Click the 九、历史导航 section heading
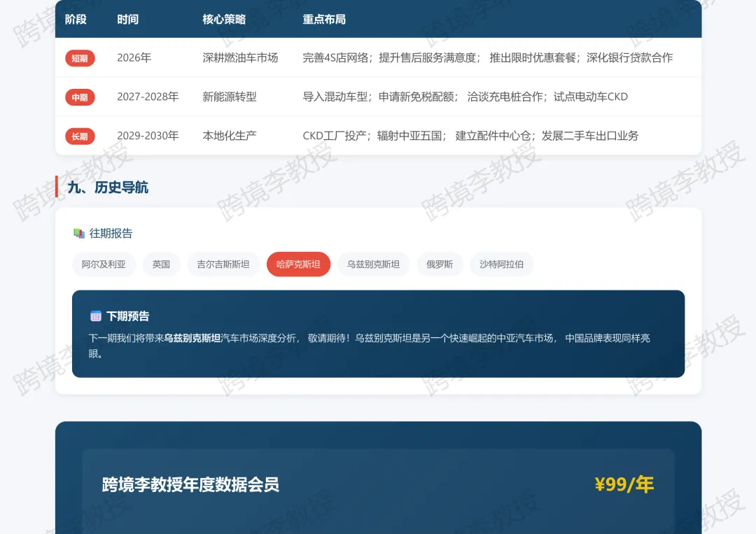The image size is (756, 534). point(108,187)
